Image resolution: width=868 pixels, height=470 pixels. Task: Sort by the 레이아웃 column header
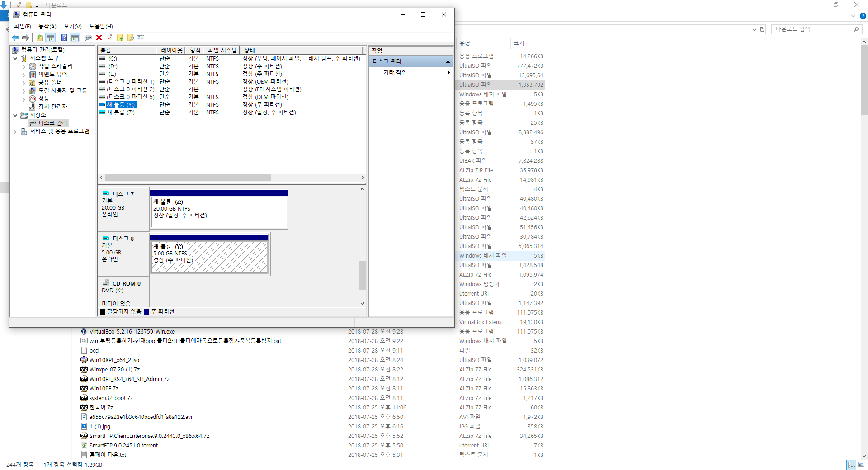pyautogui.click(x=171, y=50)
